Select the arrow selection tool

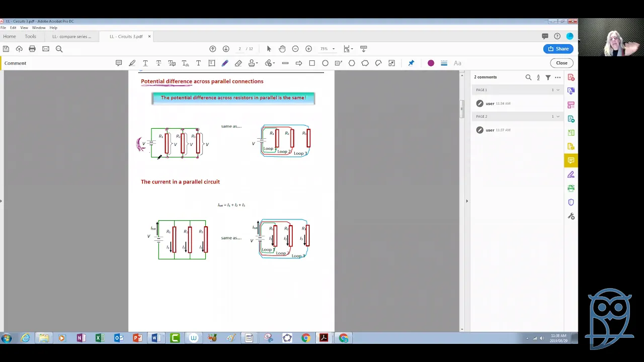point(269,49)
